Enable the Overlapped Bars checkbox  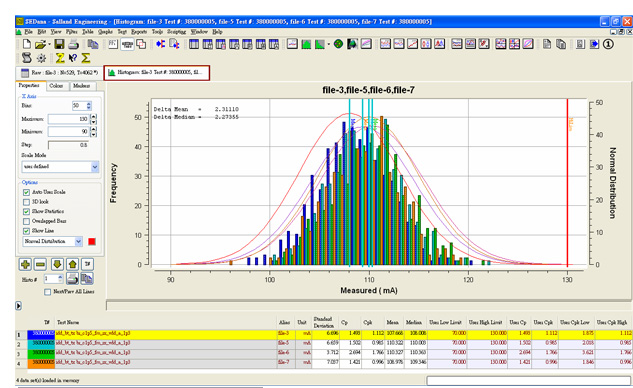pos(26,221)
